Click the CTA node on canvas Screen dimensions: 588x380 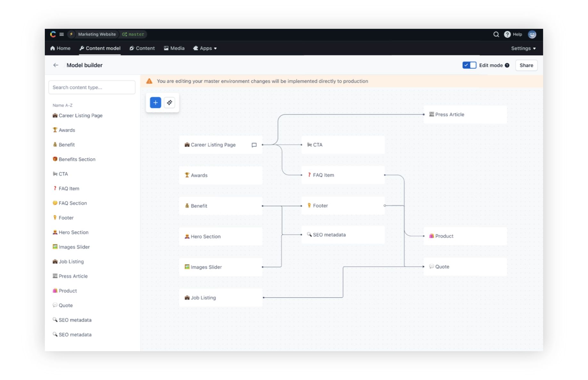(343, 145)
